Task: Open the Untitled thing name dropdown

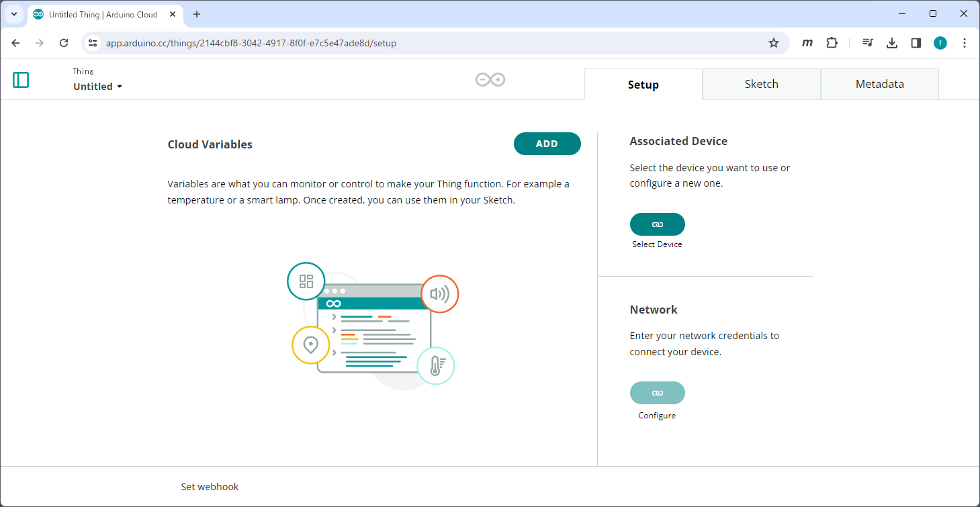Action: 97,86
